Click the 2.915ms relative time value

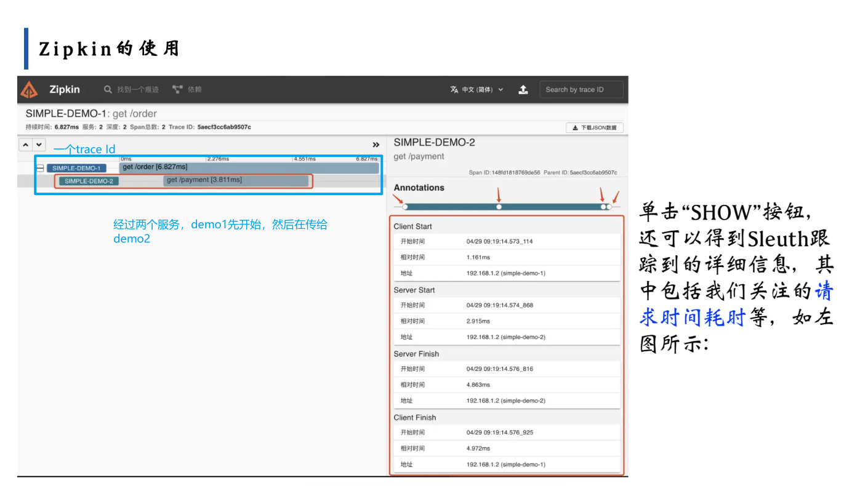[478, 321]
